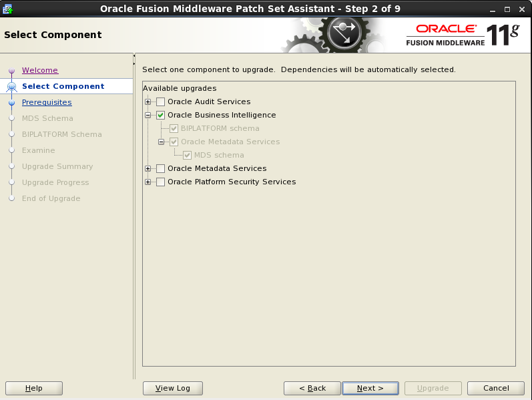
Task: Open the Prerequisites step link
Action: 47,102
